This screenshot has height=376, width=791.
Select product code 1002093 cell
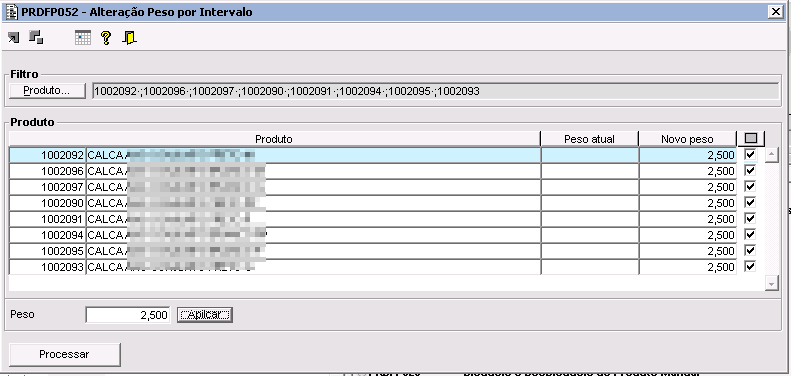[x=47, y=267]
